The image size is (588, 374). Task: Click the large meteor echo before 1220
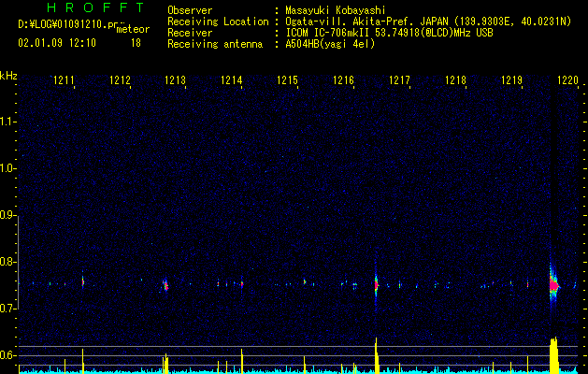pyautogui.click(x=553, y=286)
